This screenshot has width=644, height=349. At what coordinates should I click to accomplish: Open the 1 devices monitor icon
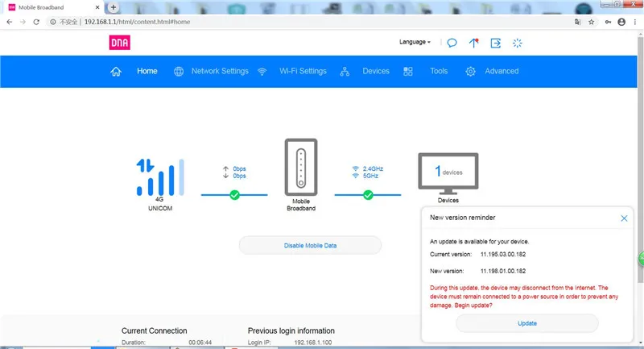(x=448, y=173)
